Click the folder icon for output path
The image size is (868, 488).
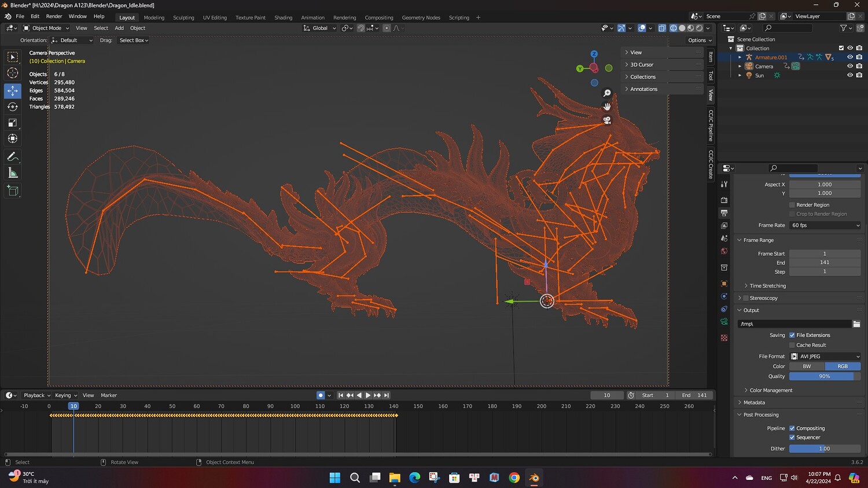coord(856,324)
